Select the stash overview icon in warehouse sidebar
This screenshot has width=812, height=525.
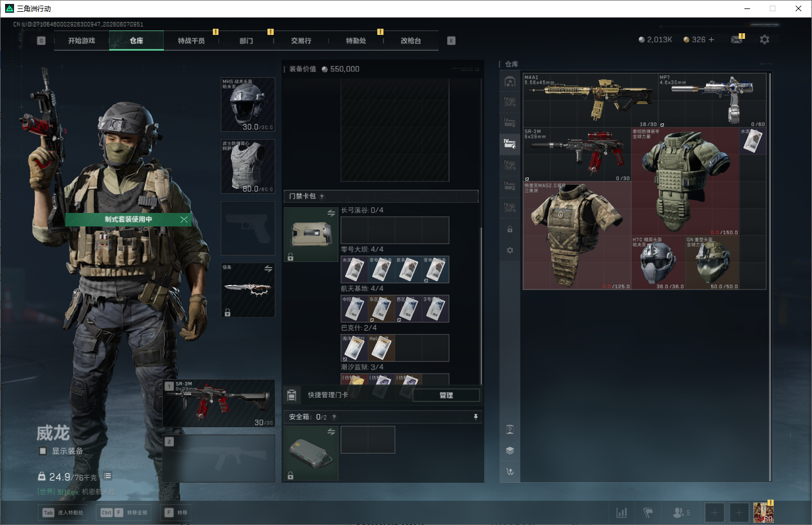(510, 82)
